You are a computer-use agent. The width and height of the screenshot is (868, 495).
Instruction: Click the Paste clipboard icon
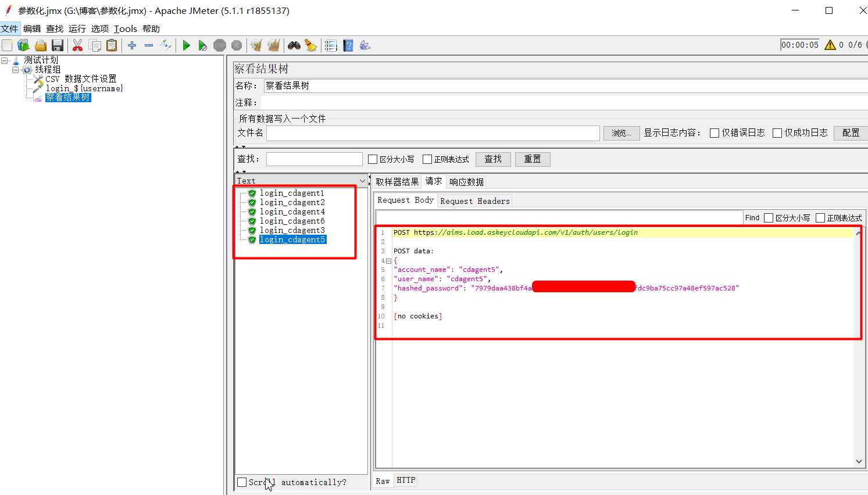112,45
